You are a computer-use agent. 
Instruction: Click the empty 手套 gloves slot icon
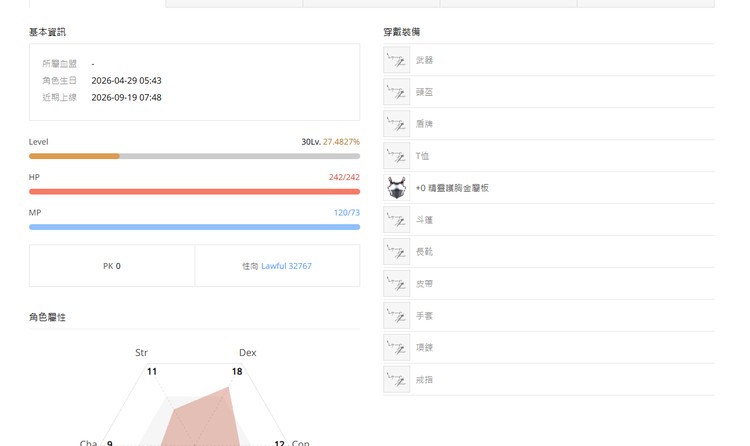397,315
